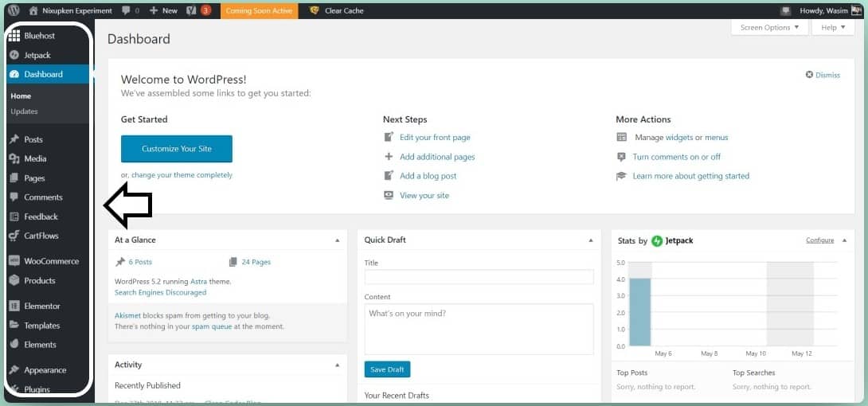868x406 pixels.
Task: Click the Save Draft button
Action: pos(388,369)
